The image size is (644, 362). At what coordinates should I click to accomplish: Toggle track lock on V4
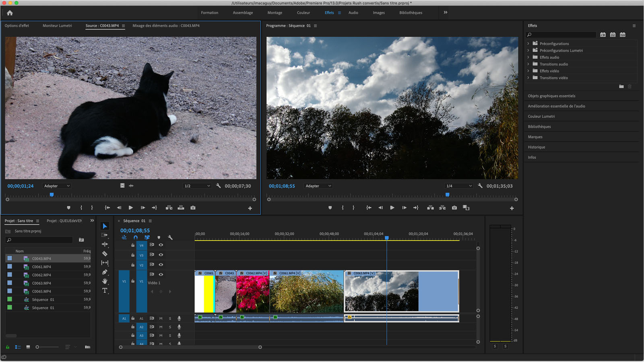(133, 245)
